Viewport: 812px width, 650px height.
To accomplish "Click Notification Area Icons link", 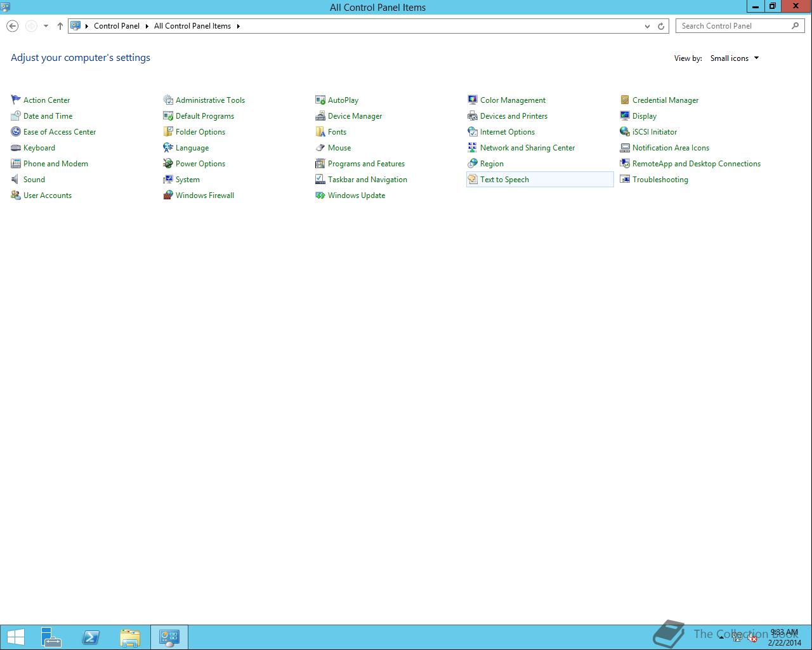I will (671, 147).
